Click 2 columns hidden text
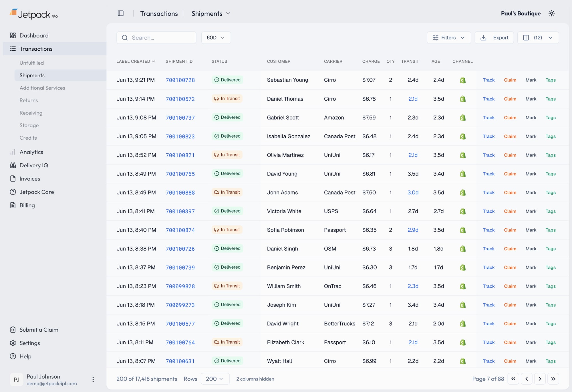 [x=255, y=379]
